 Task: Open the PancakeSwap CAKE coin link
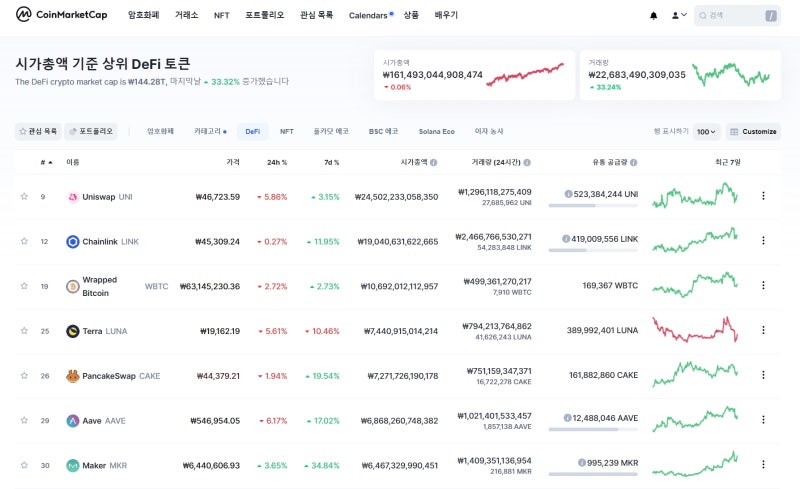click(121, 376)
